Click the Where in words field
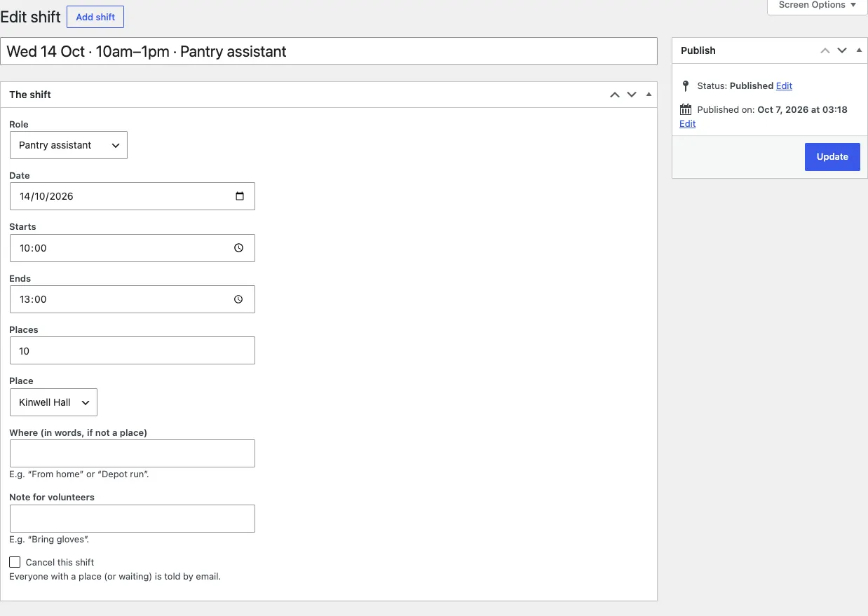Screen dimensions: 868x616 pos(133,453)
